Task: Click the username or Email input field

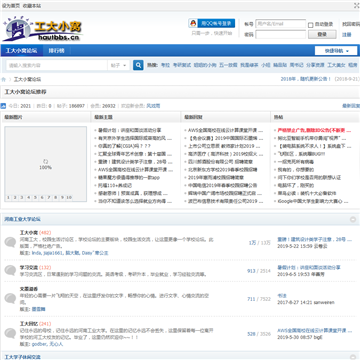Action: 281,24
